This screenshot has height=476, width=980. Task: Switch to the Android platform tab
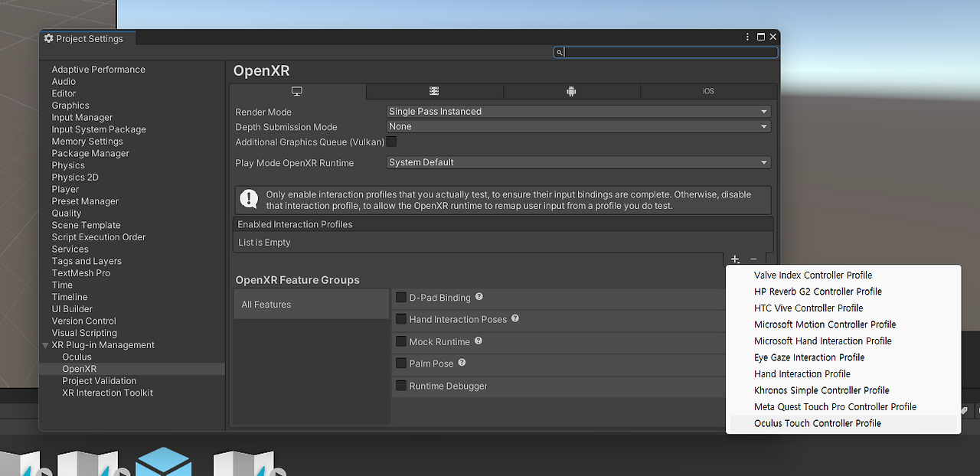[x=571, y=91]
